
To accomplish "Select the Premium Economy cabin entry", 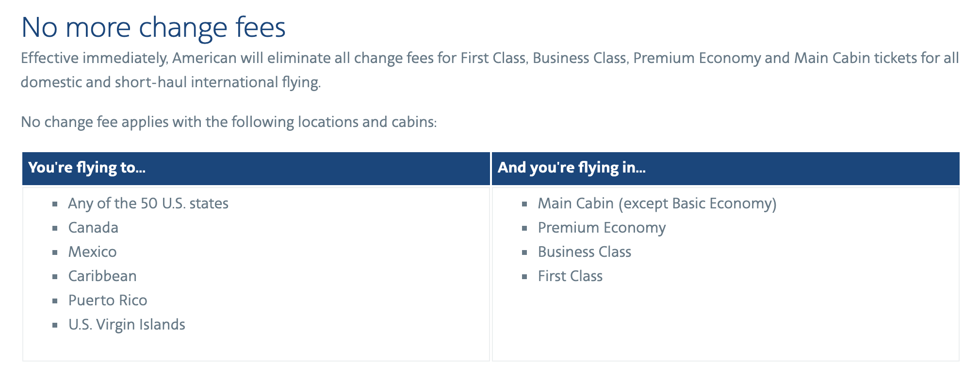I will [602, 227].
